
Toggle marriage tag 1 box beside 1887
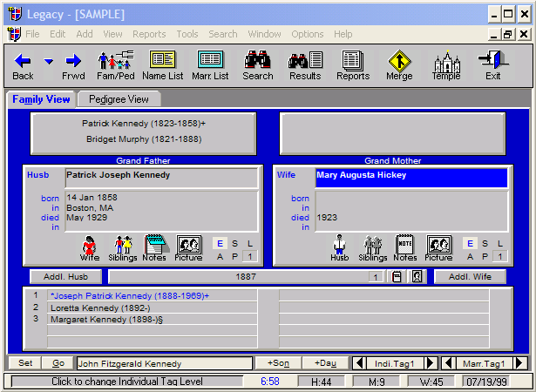pyautogui.click(x=376, y=277)
